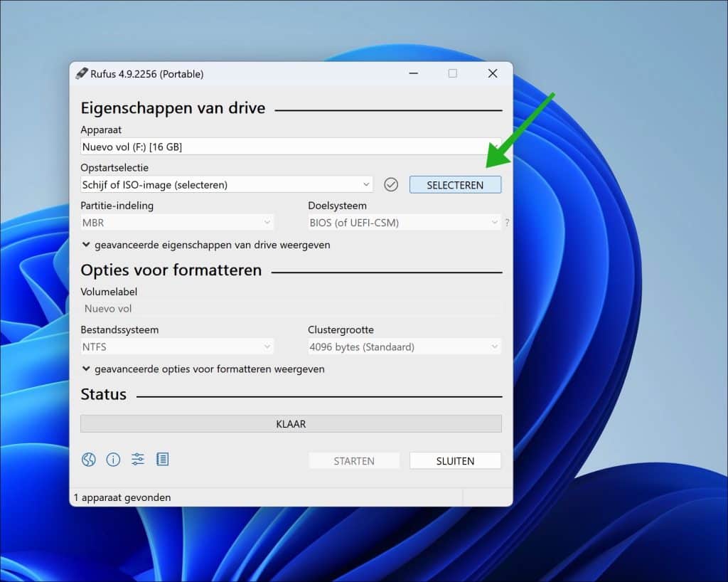Viewport: 728px width, 582px height.
Task: Click the checksum checkmark icon
Action: click(391, 185)
